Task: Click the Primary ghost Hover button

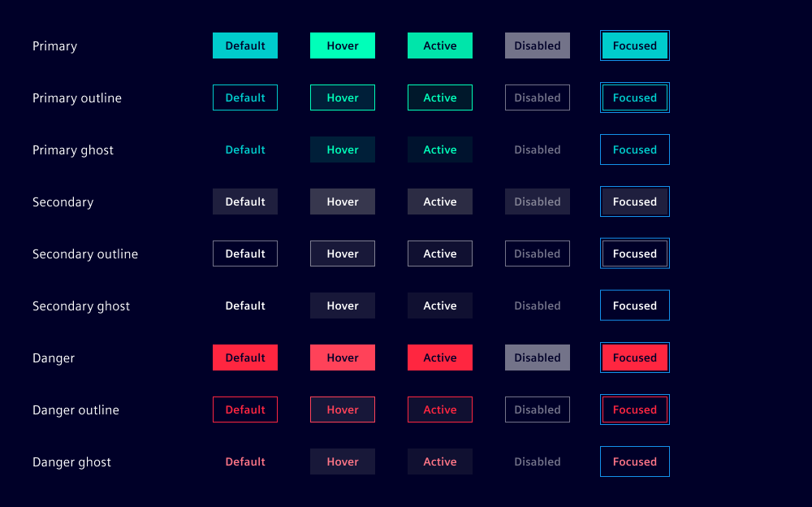Action: 343,149
